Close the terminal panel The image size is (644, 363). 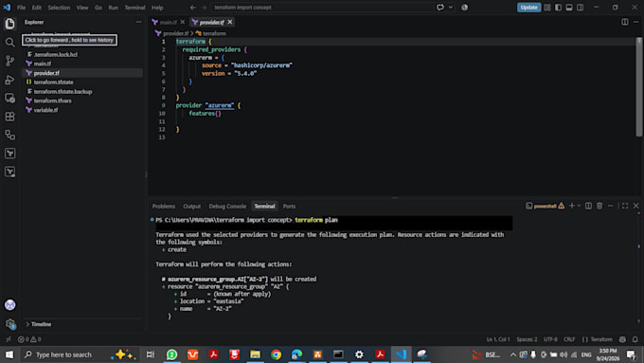(x=635, y=206)
